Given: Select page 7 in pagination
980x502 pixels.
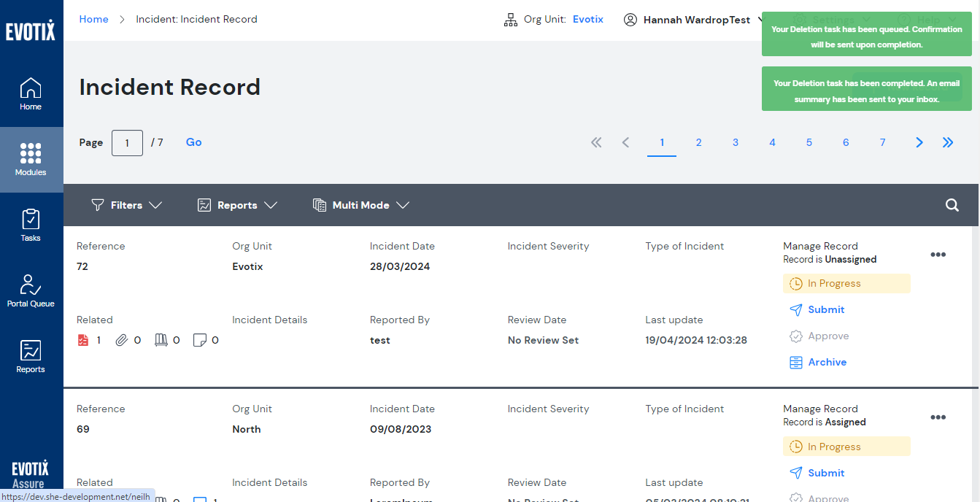Looking at the screenshot, I should click(x=882, y=142).
